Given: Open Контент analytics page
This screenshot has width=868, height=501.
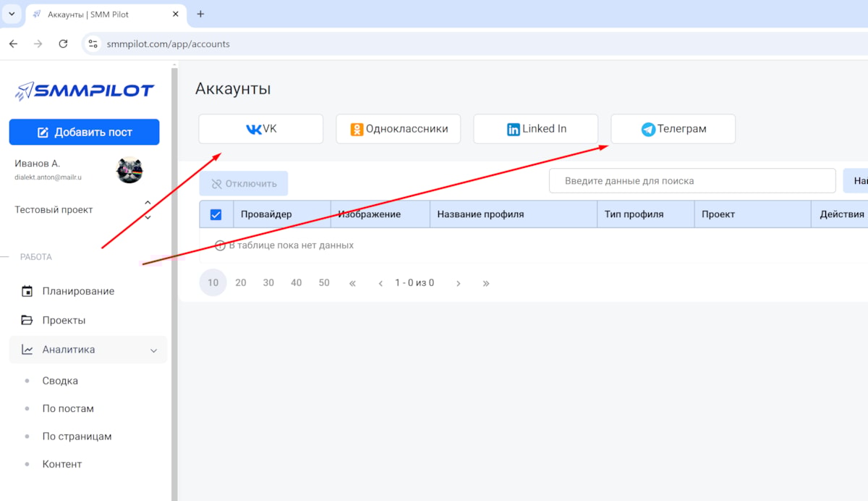Looking at the screenshot, I should (x=62, y=464).
